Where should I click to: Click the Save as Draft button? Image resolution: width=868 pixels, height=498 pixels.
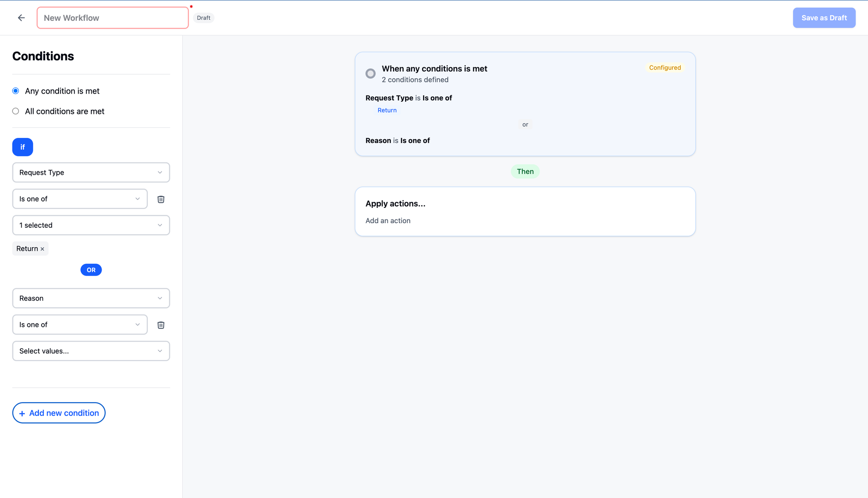pos(824,18)
